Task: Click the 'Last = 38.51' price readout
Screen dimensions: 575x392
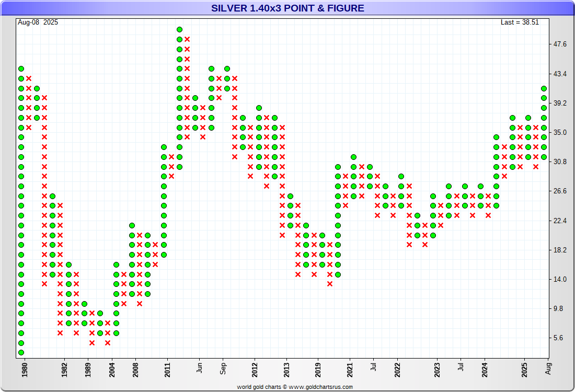Action: click(x=520, y=22)
